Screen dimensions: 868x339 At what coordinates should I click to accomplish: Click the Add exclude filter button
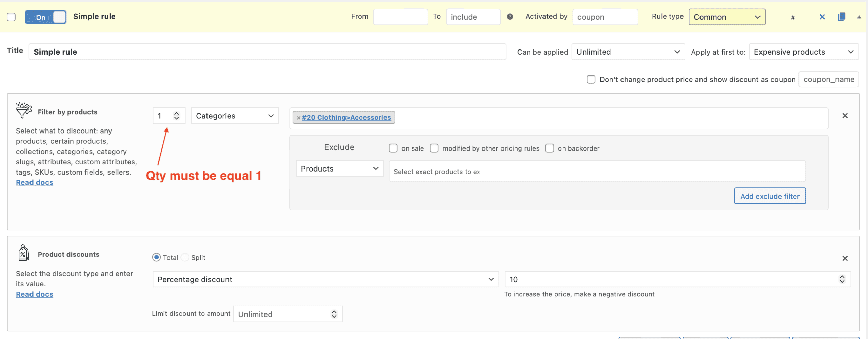point(770,196)
